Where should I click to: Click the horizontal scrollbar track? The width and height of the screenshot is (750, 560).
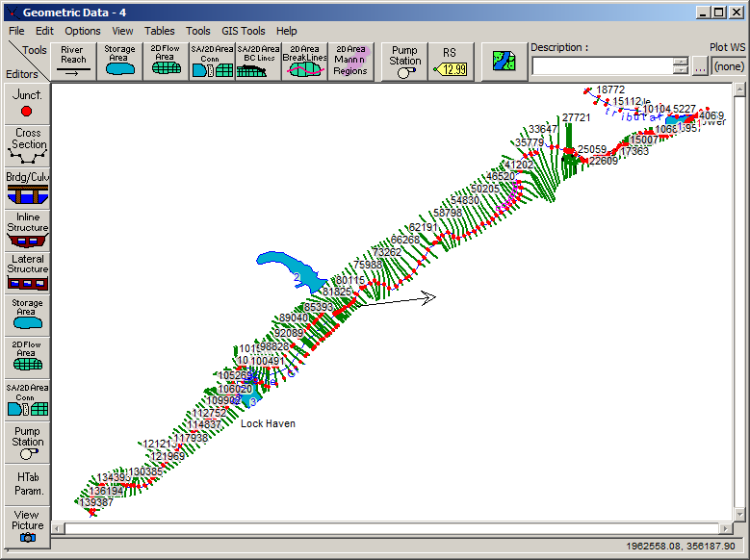(392, 528)
